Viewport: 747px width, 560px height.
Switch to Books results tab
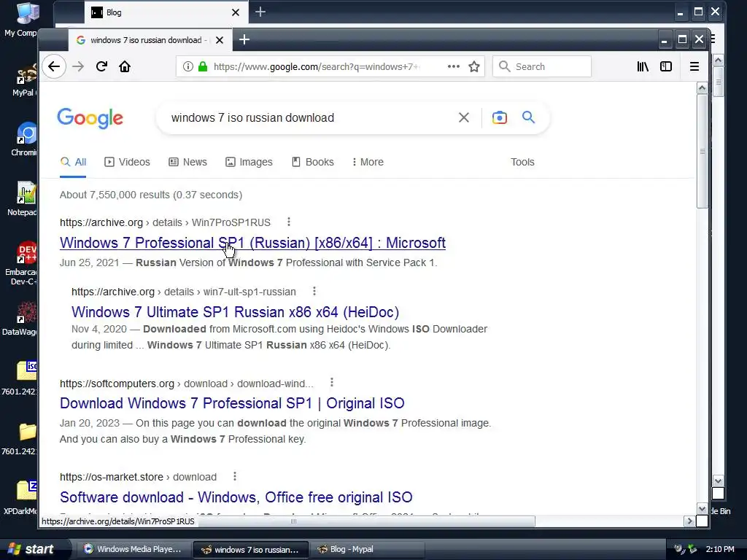tap(312, 162)
